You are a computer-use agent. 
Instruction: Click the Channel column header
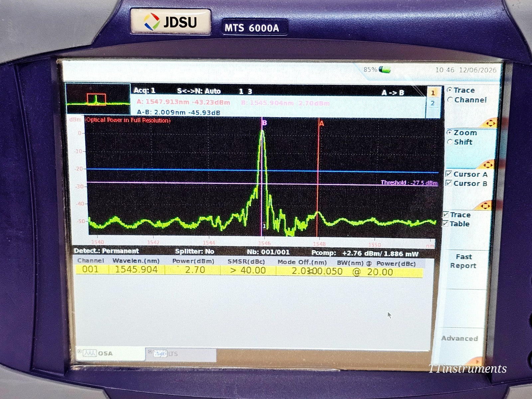pos(91,261)
